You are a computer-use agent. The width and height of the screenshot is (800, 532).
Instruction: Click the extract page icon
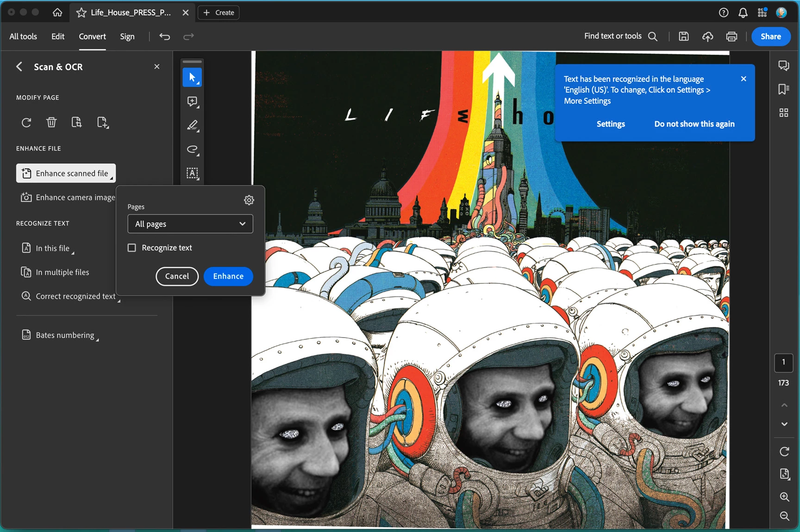click(x=76, y=122)
